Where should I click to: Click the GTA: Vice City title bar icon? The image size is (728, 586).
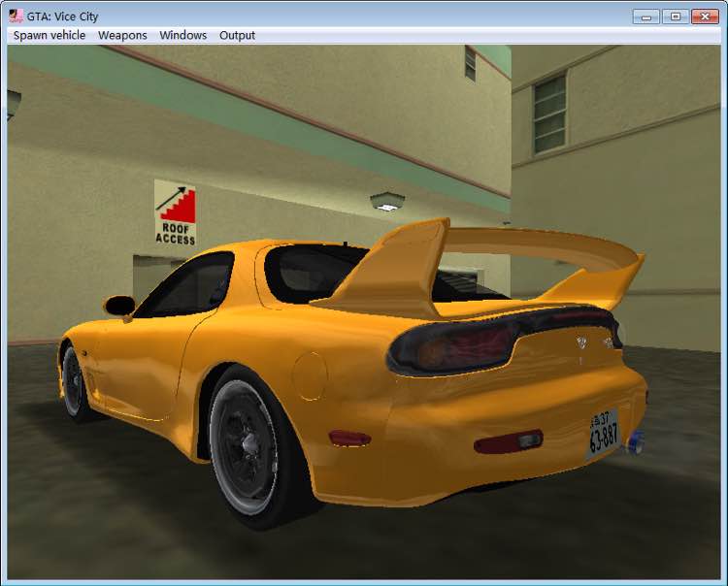(16, 16)
